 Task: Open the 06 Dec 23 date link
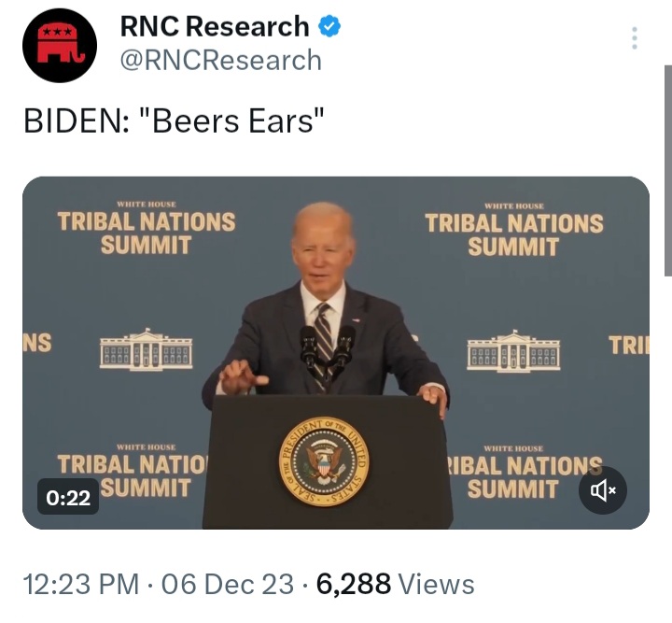coord(228,584)
